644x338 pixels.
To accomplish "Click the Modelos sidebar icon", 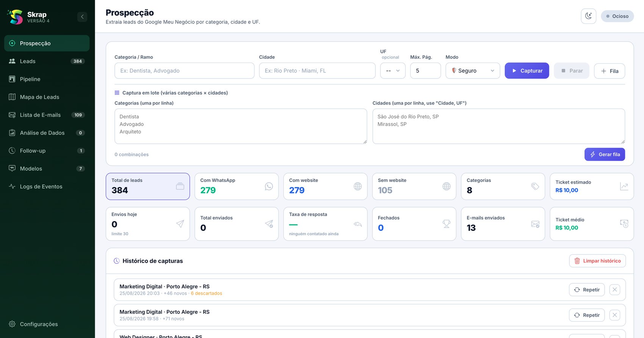I will click(12, 168).
